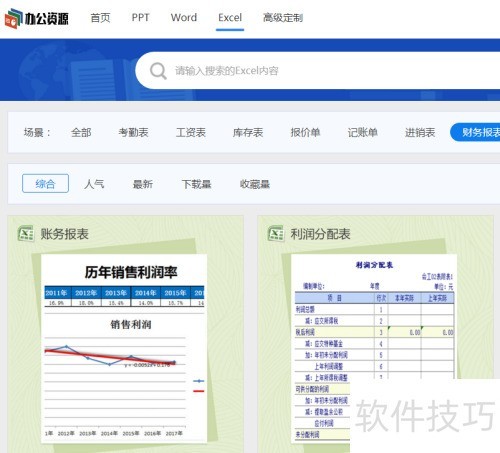Open the 高级定制 menu item

[283, 18]
